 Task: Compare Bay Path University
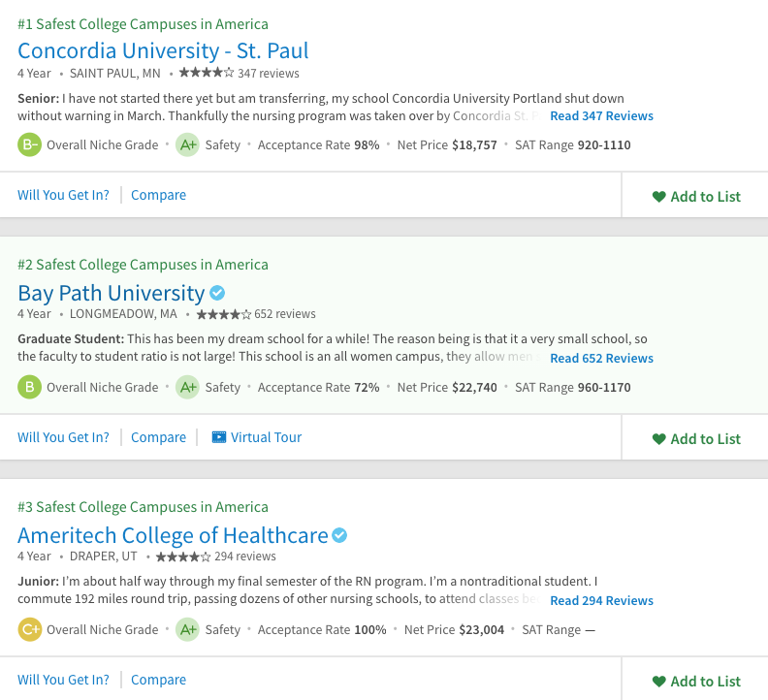click(158, 437)
